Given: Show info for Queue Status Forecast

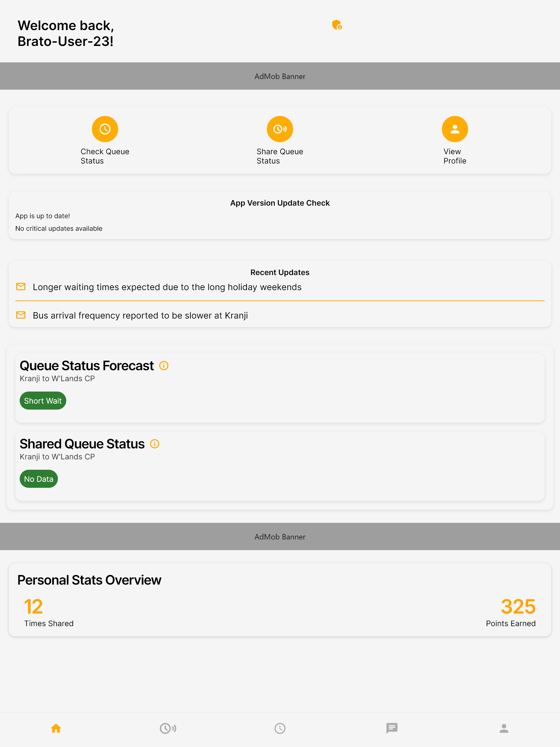Looking at the screenshot, I should pyautogui.click(x=164, y=366).
